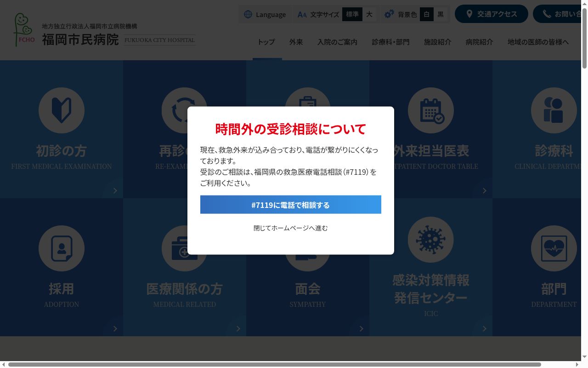
Task: Click the 文字サイズ AA icon
Action: [302, 14]
